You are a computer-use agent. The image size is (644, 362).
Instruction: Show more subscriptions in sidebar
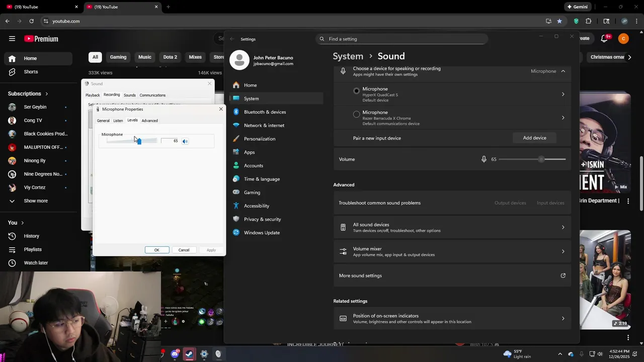click(x=36, y=201)
